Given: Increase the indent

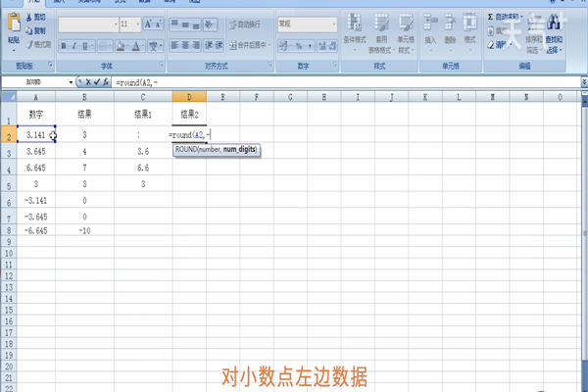Looking at the screenshot, I should pos(219,45).
